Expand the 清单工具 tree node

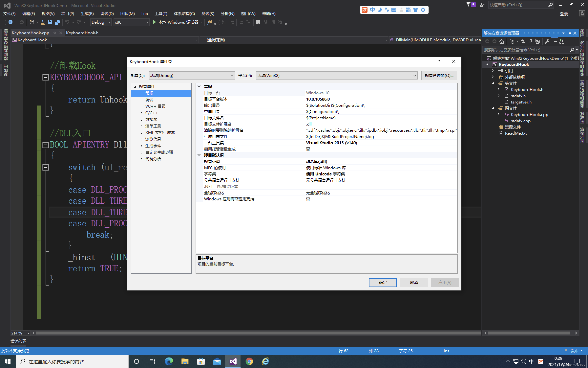(141, 126)
